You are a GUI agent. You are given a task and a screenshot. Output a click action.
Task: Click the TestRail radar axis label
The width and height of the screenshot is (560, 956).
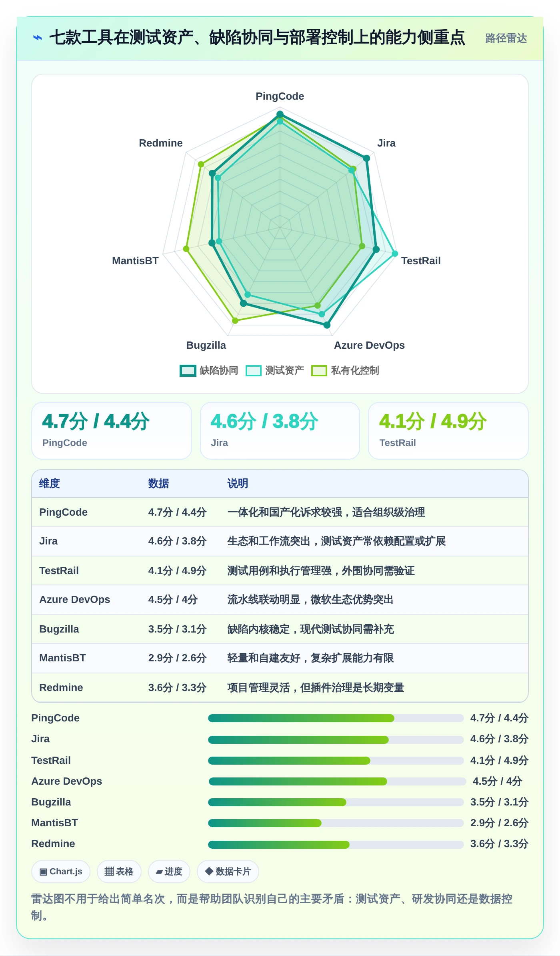click(x=421, y=261)
